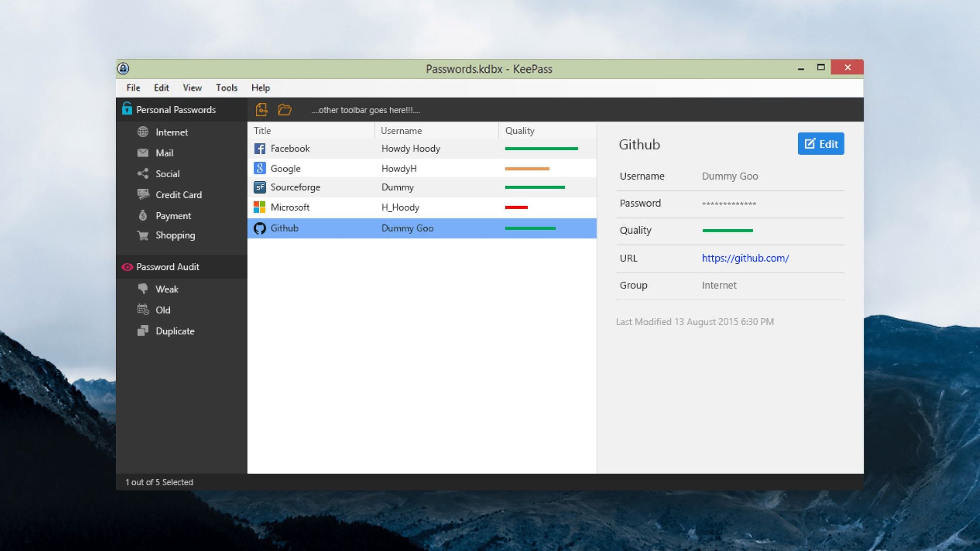Click the Howdy Hoody username cell
The width and height of the screenshot is (980, 551).
click(x=411, y=148)
